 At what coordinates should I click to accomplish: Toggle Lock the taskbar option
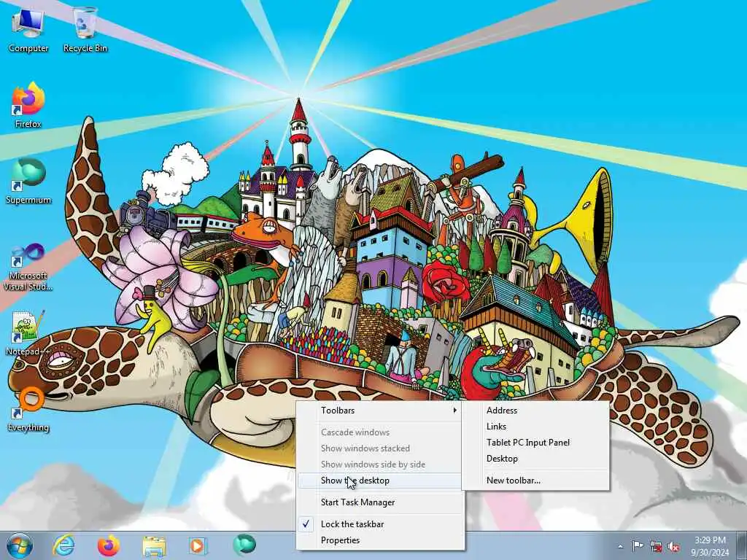(380, 524)
